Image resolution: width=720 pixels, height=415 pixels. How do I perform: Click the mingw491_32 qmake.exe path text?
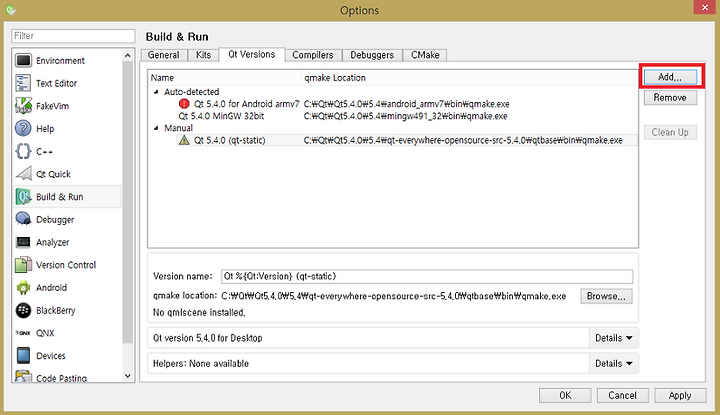tap(405, 116)
